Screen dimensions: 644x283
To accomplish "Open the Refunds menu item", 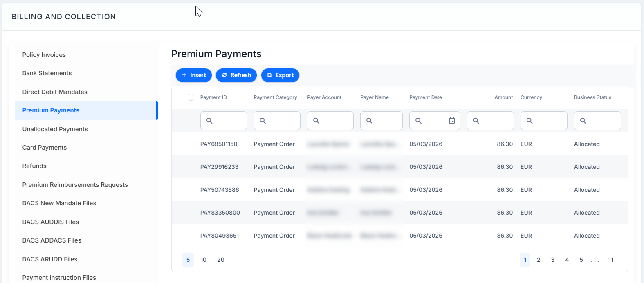I will (x=34, y=166).
